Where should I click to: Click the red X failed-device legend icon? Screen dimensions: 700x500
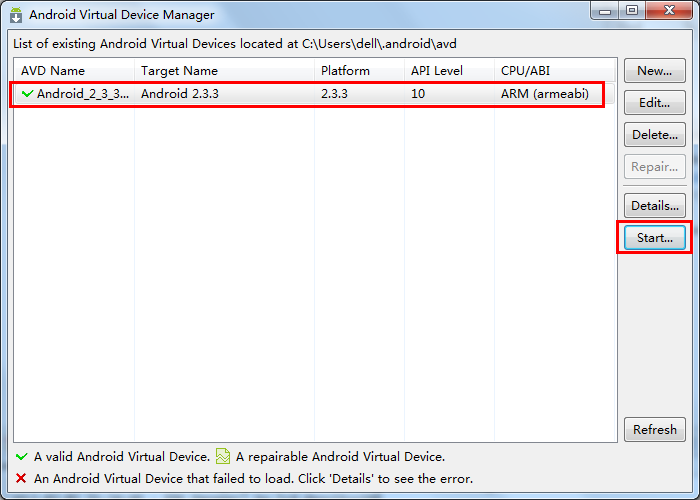pos(21,479)
